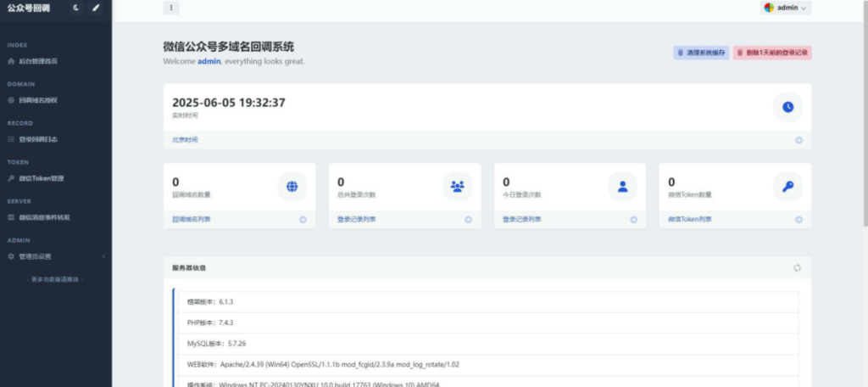The height and width of the screenshot is (387, 868).
Task: Click the three-dot sidebar toggle button
Action: 171,8
